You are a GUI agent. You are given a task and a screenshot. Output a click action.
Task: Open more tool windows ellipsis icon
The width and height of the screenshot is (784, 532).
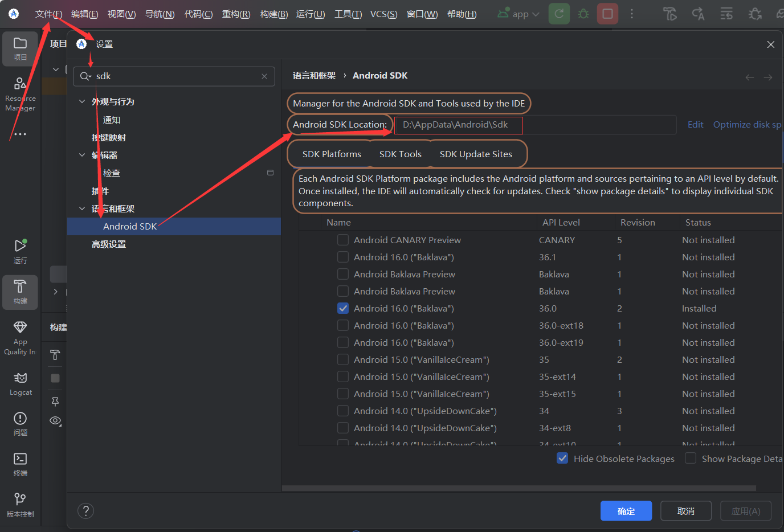click(x=20, y=134)
